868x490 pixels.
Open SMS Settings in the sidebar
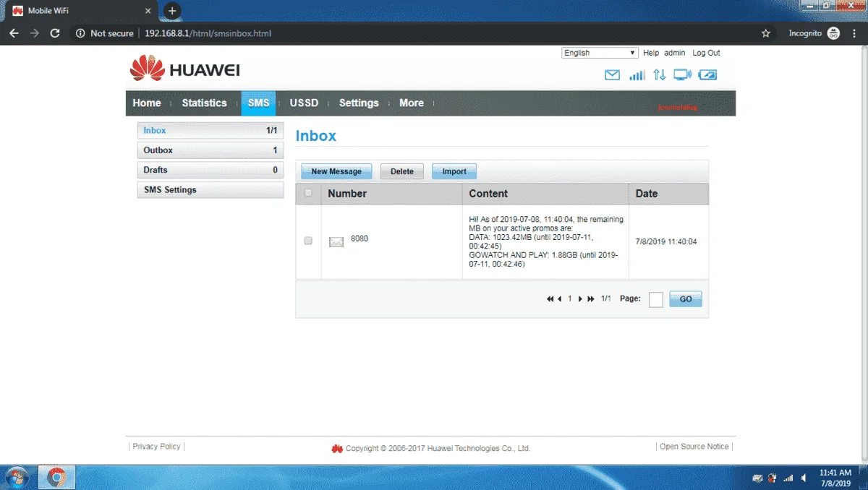click(210, 190)
